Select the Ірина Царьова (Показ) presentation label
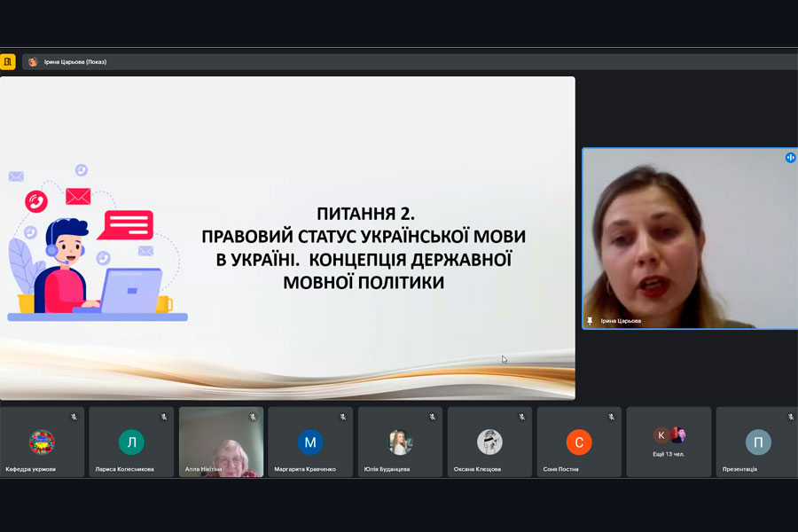This screenshot has width=798, height=532. (x=75, y=61)
